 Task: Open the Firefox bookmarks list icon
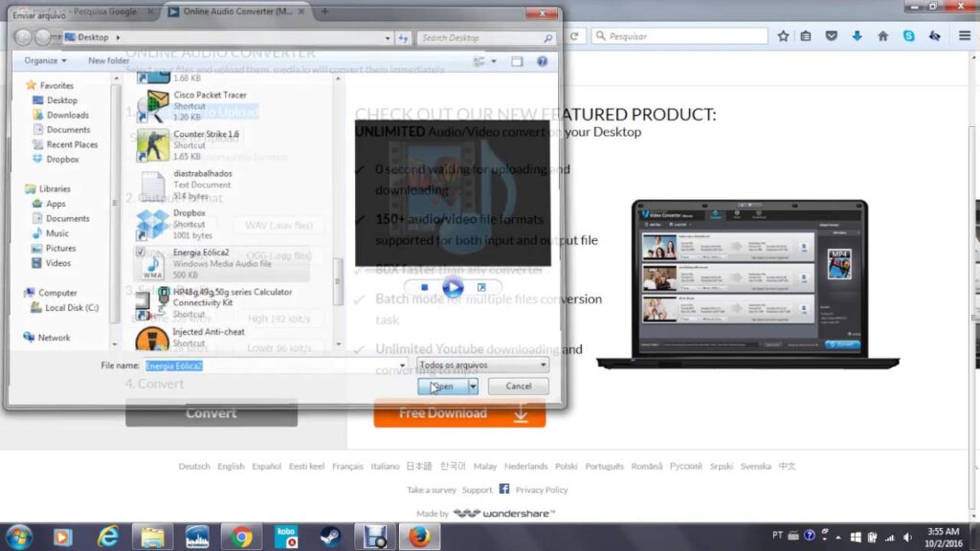tap(806, 36)
